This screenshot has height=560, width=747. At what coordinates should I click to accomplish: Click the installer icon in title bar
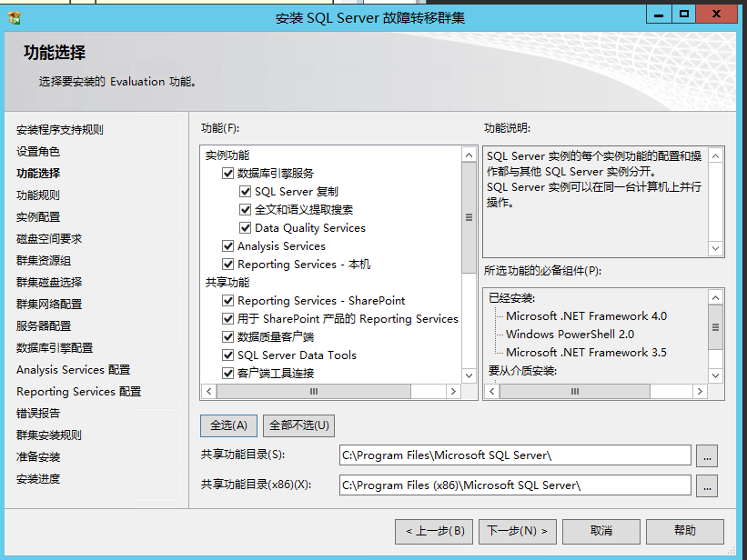(13, 17)
